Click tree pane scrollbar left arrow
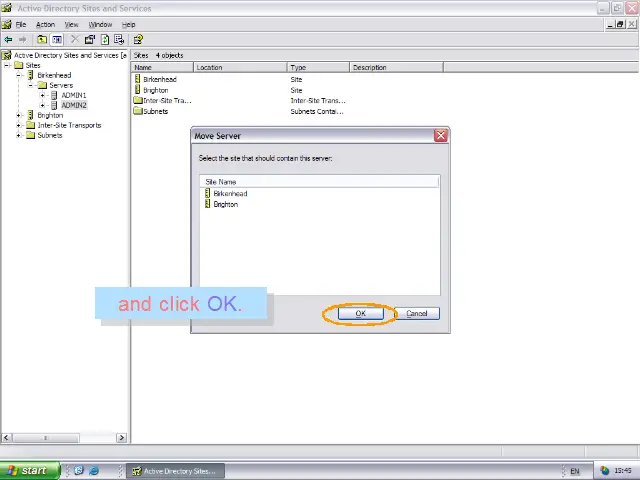This screenshot has height=480, width=640. 6,438
